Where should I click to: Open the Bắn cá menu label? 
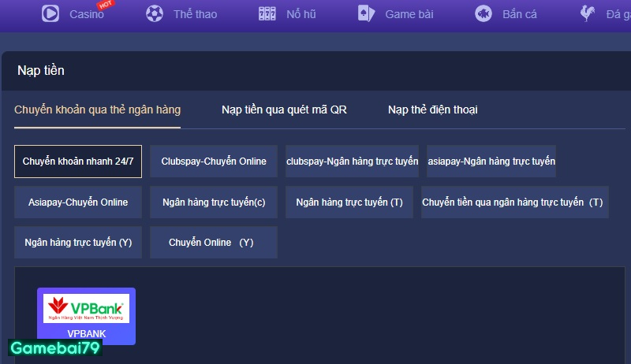pyautogui.click(x=520, y=14)
